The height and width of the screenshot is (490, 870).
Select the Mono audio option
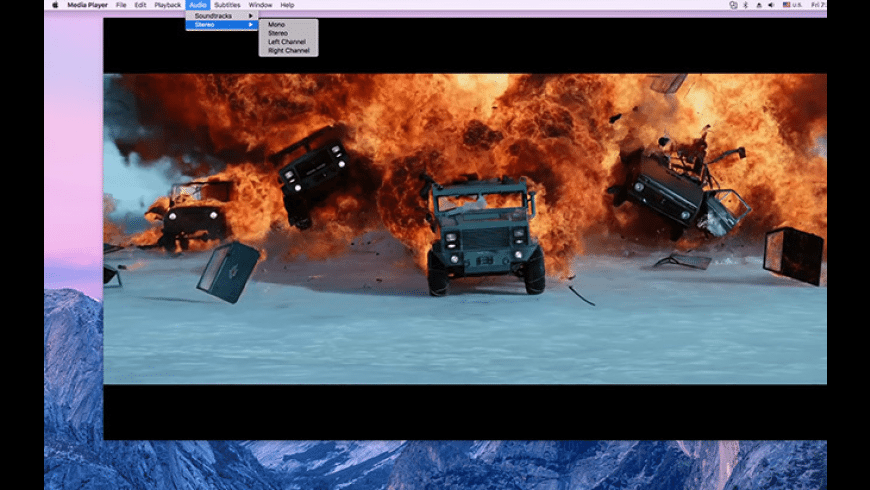coord(276,24)
